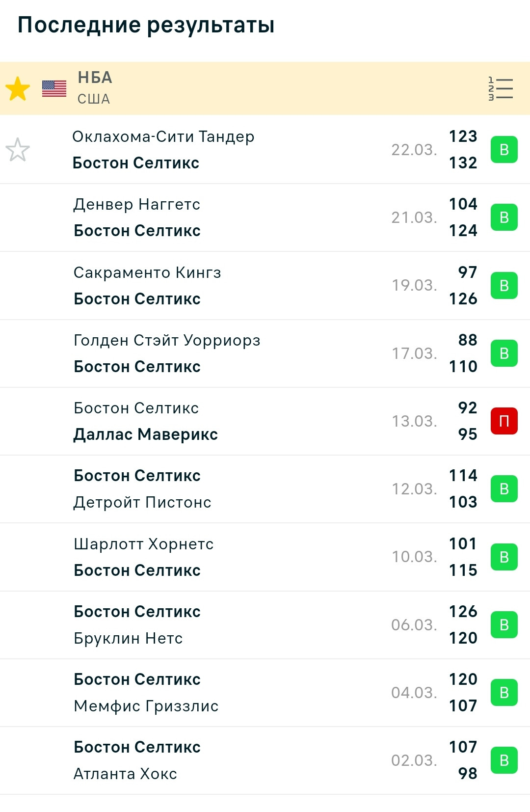Open the match against Бруклин Нетс
The image size is (530, 812).
click(265, 625)
